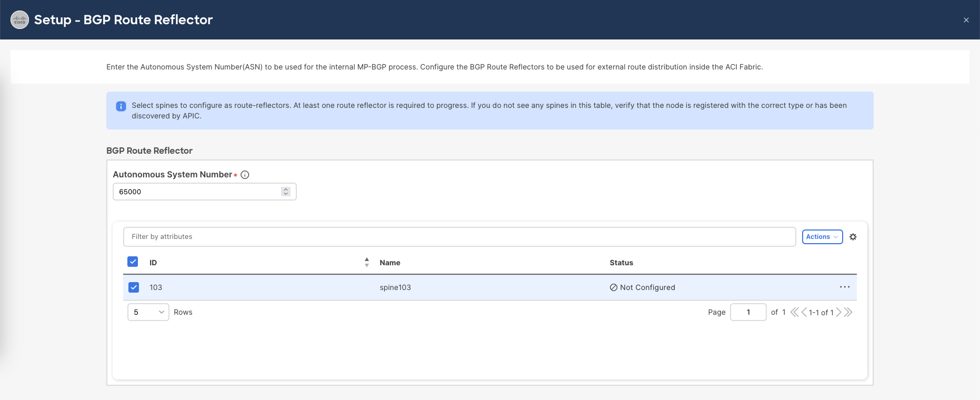Go to the previous page arrow
Screen dimensions: 980x400
point(804,312)
